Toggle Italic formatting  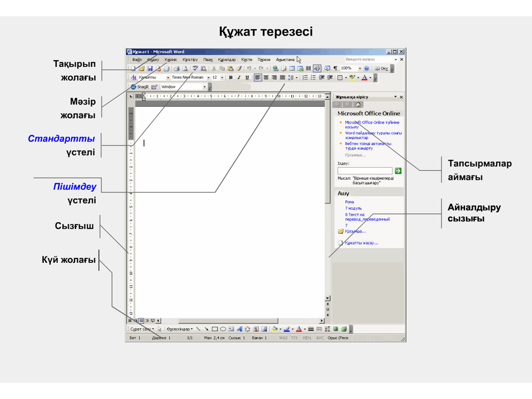click(x=239, y=77)
